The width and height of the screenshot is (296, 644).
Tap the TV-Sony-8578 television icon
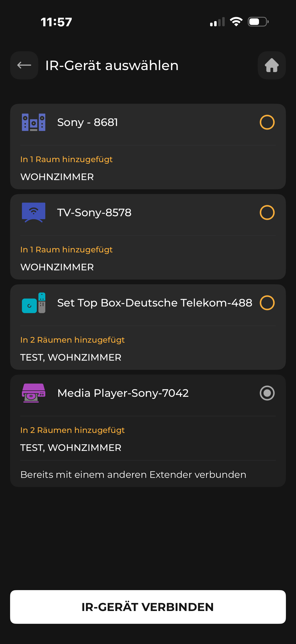click(34, 212)
